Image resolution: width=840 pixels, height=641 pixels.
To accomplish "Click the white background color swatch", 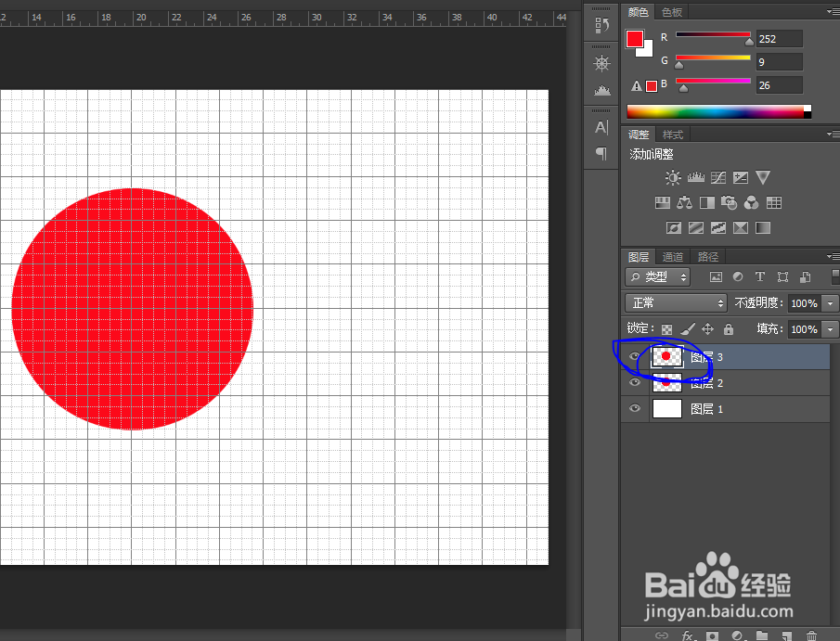I will (x=647, y=51).
